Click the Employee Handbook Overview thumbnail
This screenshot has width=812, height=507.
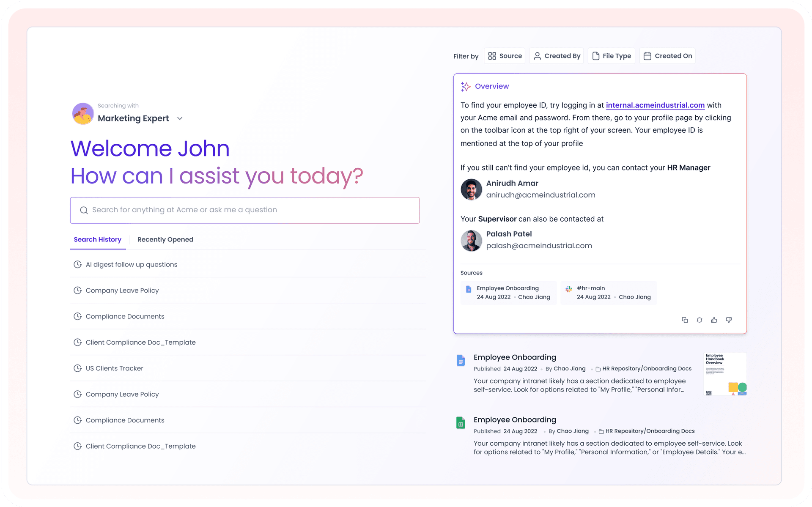[724, 374]
